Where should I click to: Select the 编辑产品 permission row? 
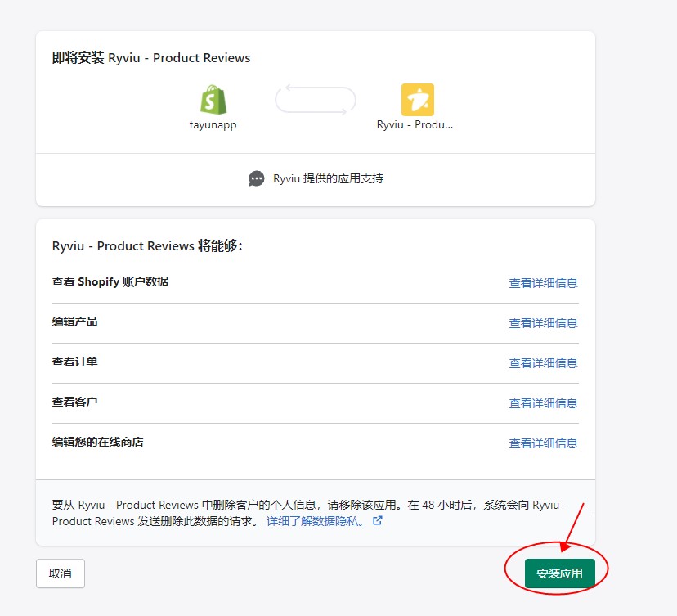(x=315, y=323)
